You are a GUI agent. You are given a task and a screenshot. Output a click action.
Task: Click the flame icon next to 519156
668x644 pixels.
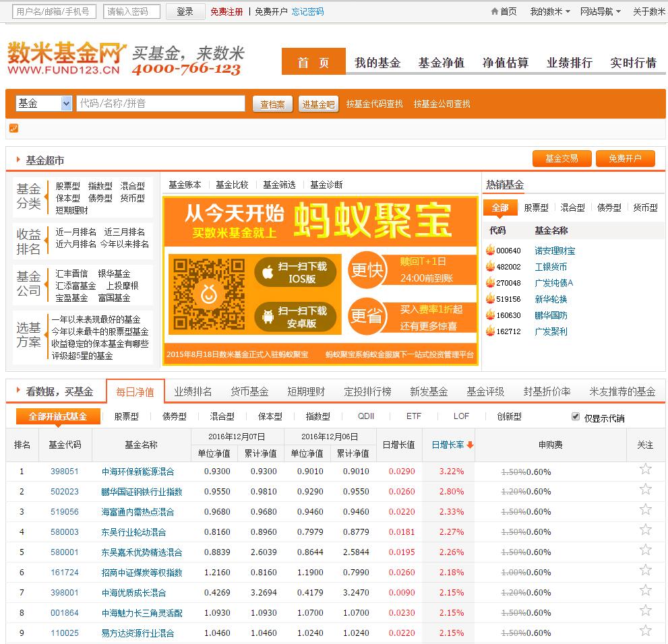tap(490, 298)
